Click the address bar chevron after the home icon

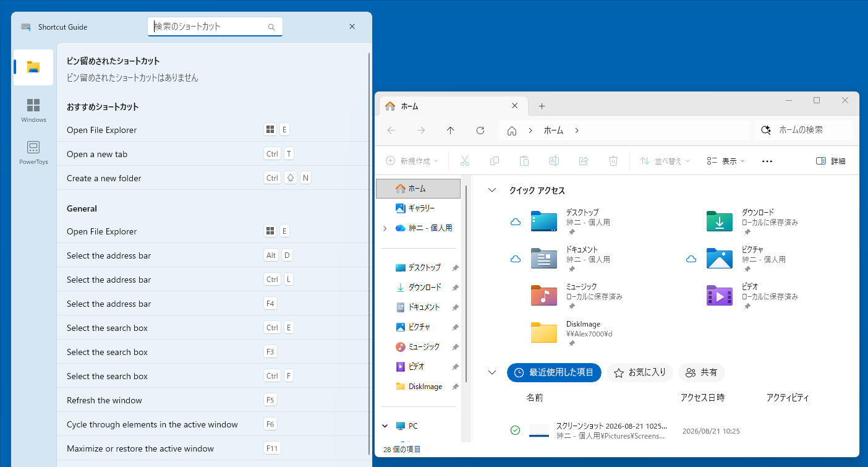coord(530,131)
